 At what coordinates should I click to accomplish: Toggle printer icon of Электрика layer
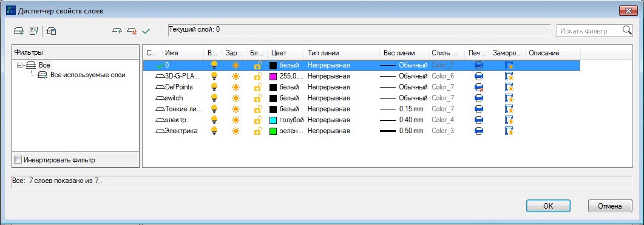[478, 131]
